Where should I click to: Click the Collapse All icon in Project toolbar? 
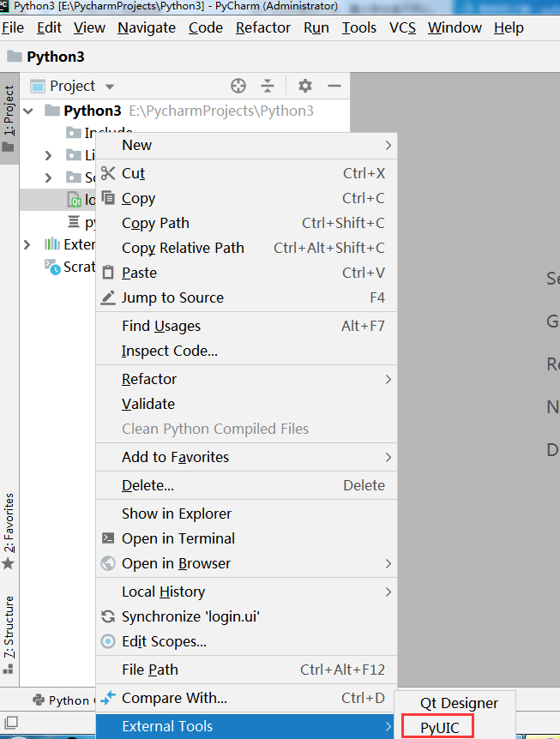coord(268,86)
